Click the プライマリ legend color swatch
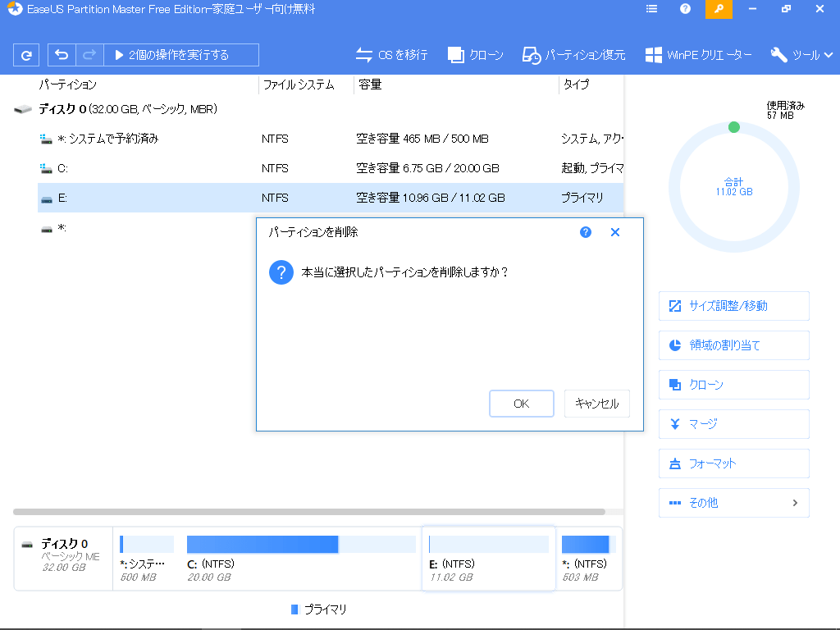The width and height of the screenshot is (840, 630). click(294, 609)
